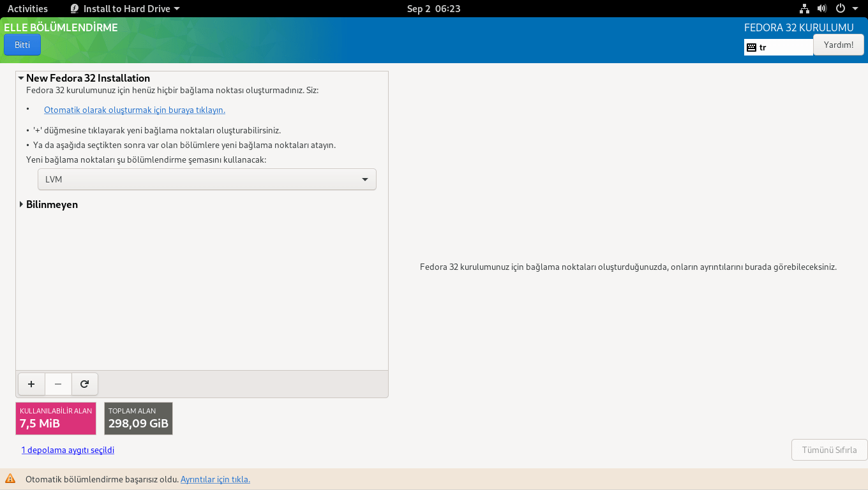
Task: Click the 'Otomatik bölümlendirme başarısız oldu.' message
Action: pyautogui.click(x=102, y=479)
